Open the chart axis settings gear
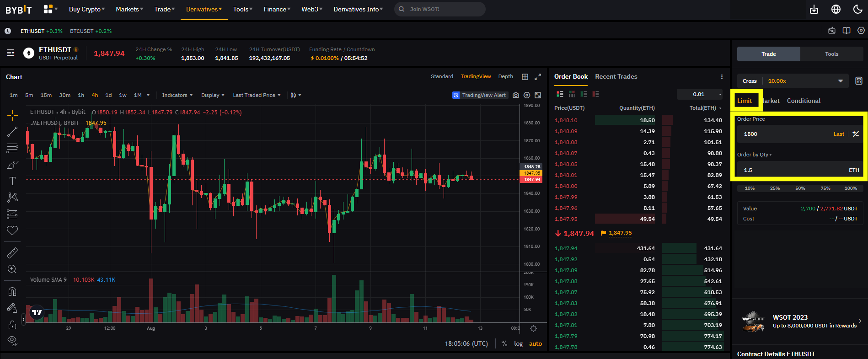Screen dimensions: 868x359 coord(533,328)
